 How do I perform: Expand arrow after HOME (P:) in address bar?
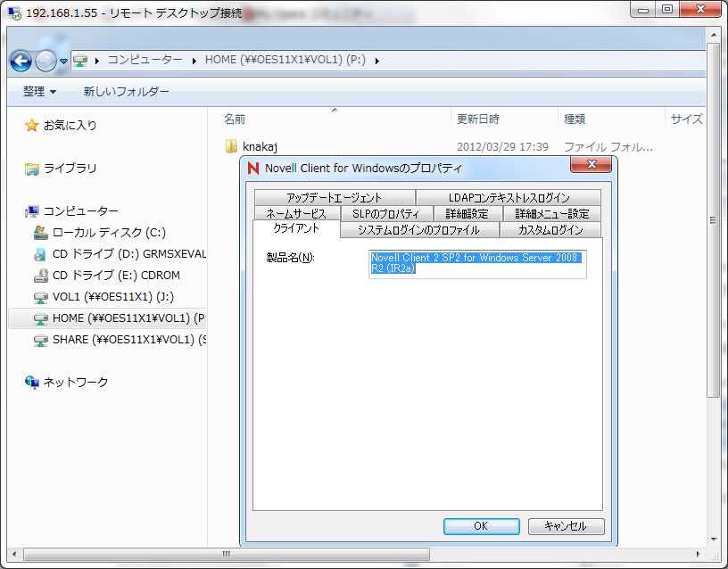(377, 61)
